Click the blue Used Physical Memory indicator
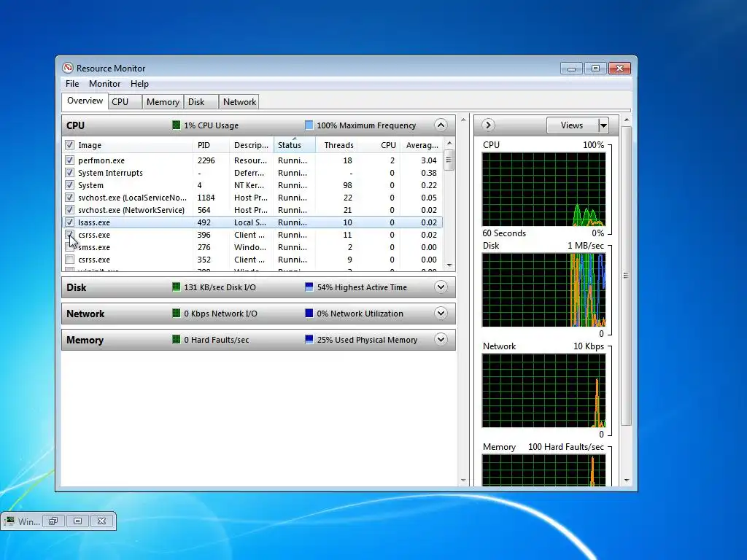747x560 pixels. pyautogui.click(x=309, y=340)
